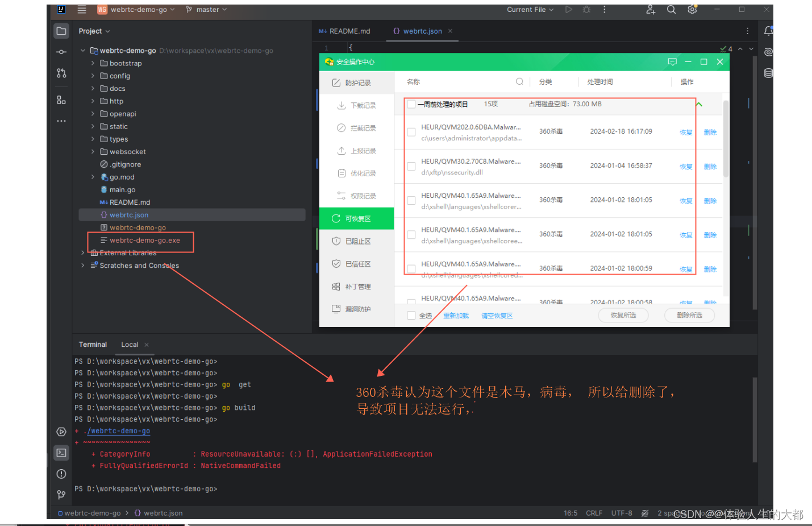Tick the 全选 select-all checkbox

(411, 315)
